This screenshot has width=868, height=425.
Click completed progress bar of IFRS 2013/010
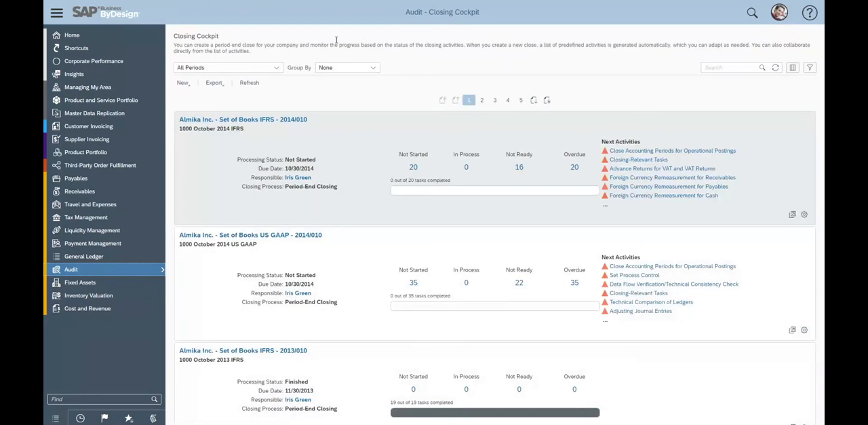pos(495,412)
